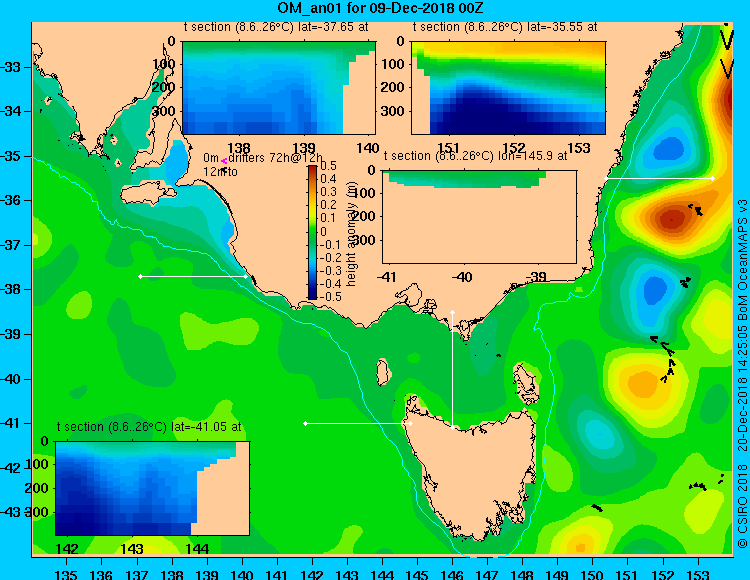Click the 'height anomaly (m)' vertical label
750x580 pixels.
click(x=352, y=234)
